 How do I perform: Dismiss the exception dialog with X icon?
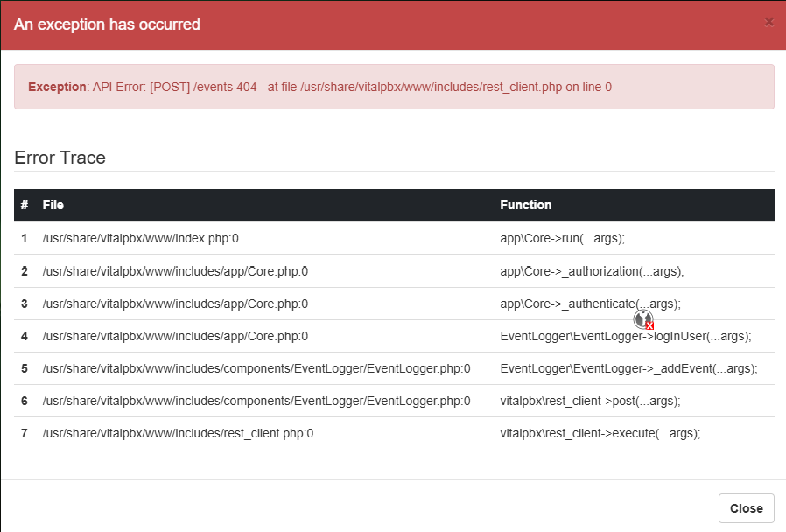pyautogui.click(x=768, y=22)
